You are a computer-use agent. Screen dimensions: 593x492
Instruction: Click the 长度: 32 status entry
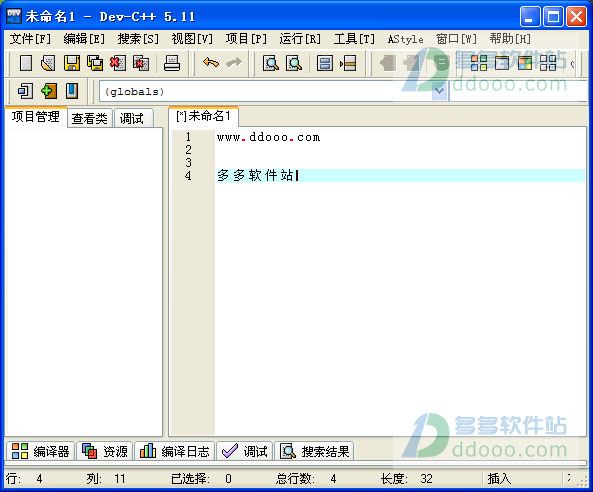coord(407,479)
